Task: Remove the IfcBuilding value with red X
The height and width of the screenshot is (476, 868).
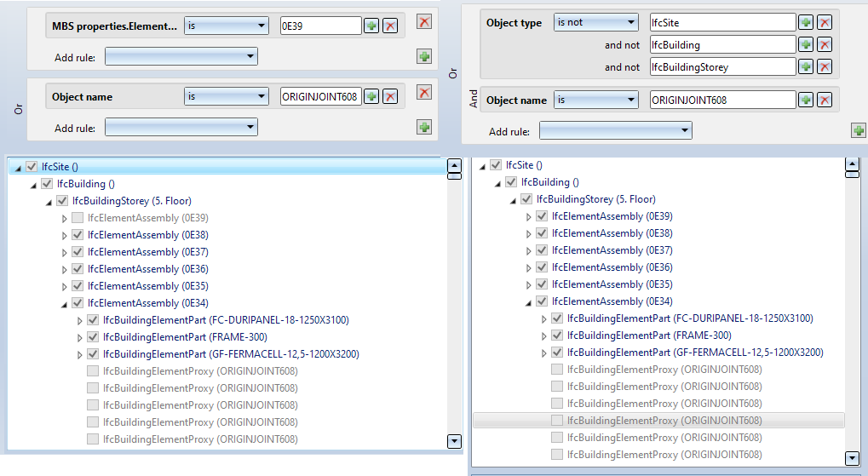Action: coord(824,44)
